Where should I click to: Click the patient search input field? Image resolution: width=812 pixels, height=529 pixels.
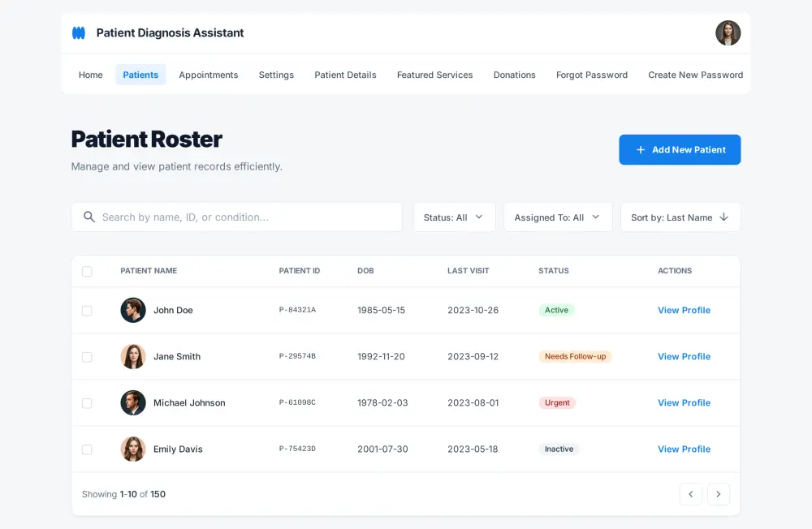click(x=235, y=217)
